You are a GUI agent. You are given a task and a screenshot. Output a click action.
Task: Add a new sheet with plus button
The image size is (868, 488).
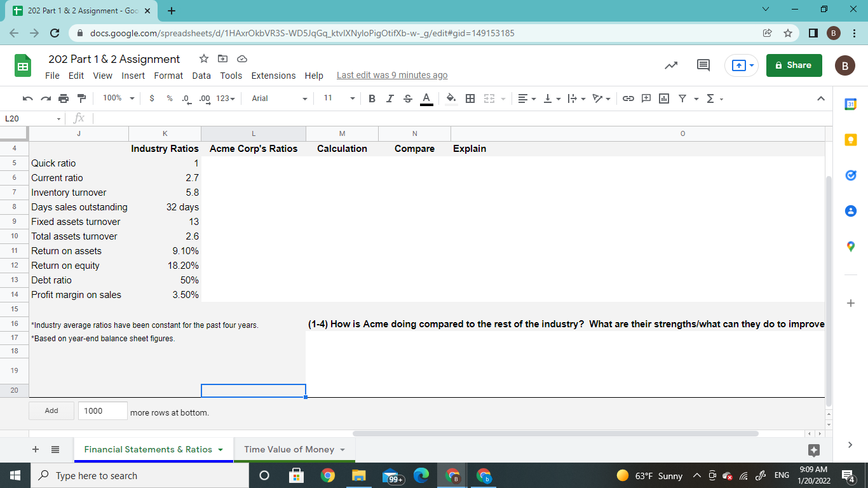[x=35, y=449]
